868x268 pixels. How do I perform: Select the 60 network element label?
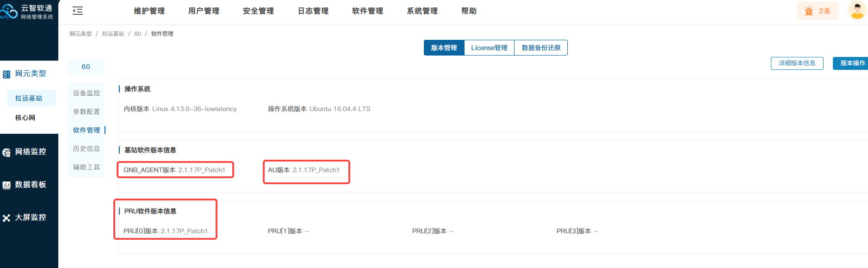(x=86, y=67)
